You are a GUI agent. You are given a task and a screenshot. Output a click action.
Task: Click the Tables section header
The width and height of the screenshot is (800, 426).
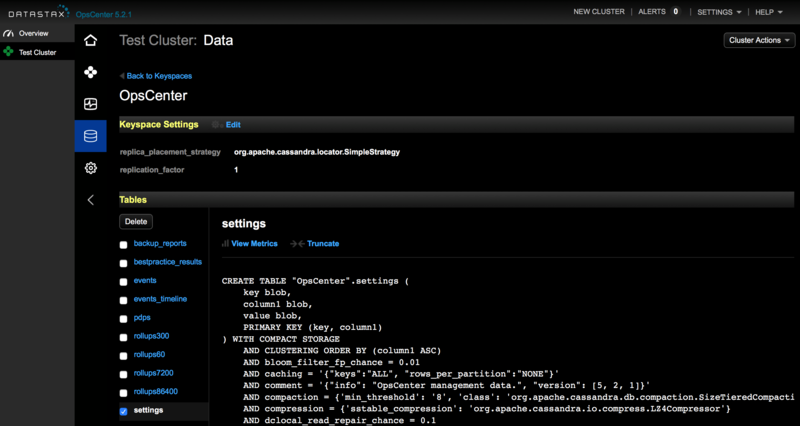click(x=133, y=200)
